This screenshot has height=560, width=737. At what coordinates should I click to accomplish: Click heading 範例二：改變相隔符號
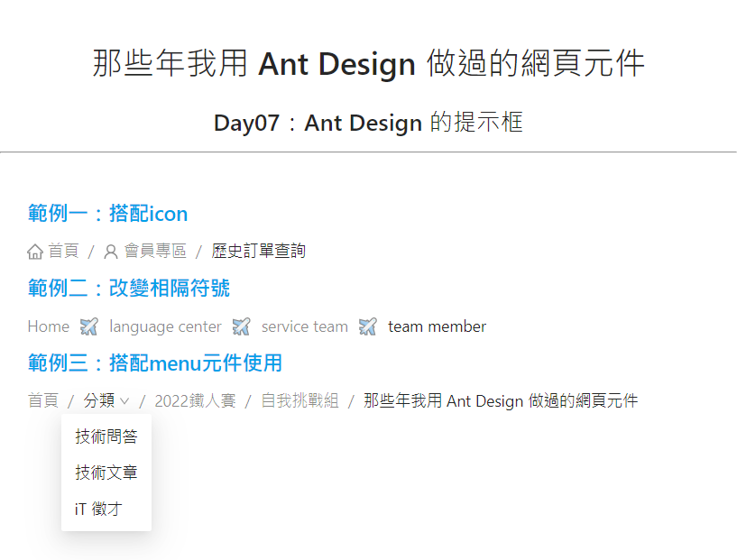point(129,289)
